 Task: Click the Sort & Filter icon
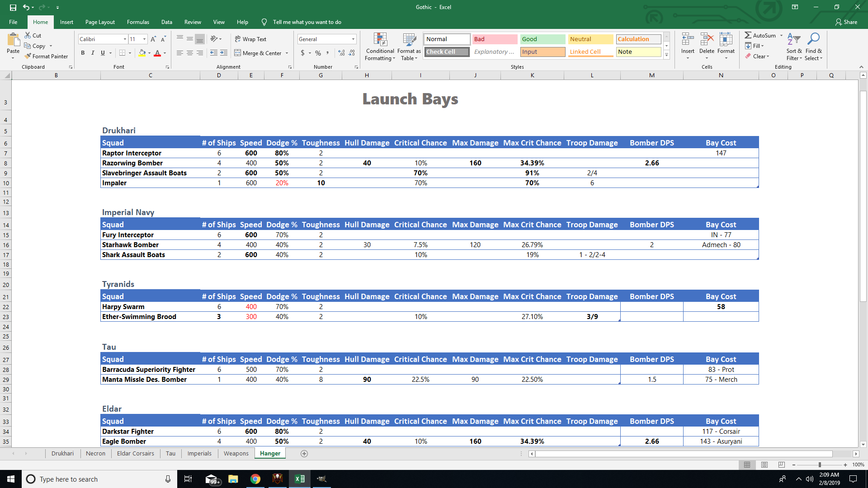pos(793,39)
